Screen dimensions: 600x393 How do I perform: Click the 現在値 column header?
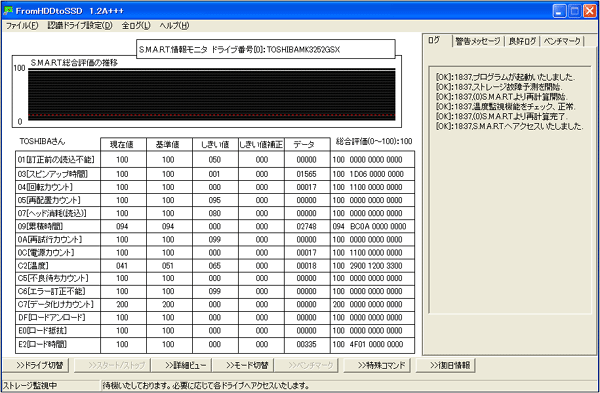(x=123, y=144)
